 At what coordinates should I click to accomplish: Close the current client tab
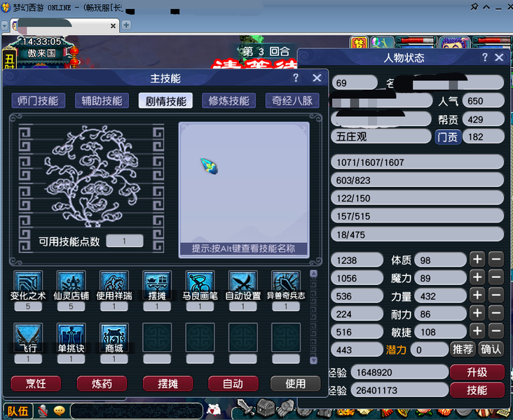pyautogui.click(x=113, y=26)
